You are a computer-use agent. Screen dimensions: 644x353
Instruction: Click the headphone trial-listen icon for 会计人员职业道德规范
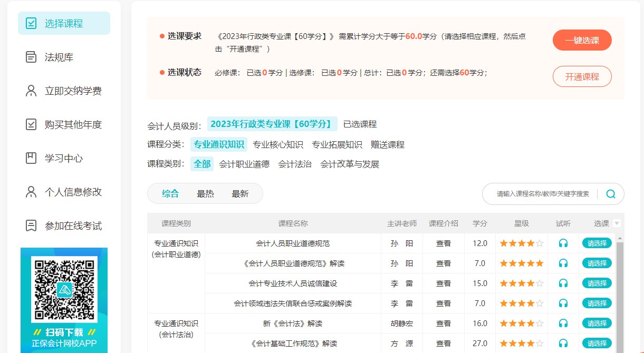[x=563, y=243]
